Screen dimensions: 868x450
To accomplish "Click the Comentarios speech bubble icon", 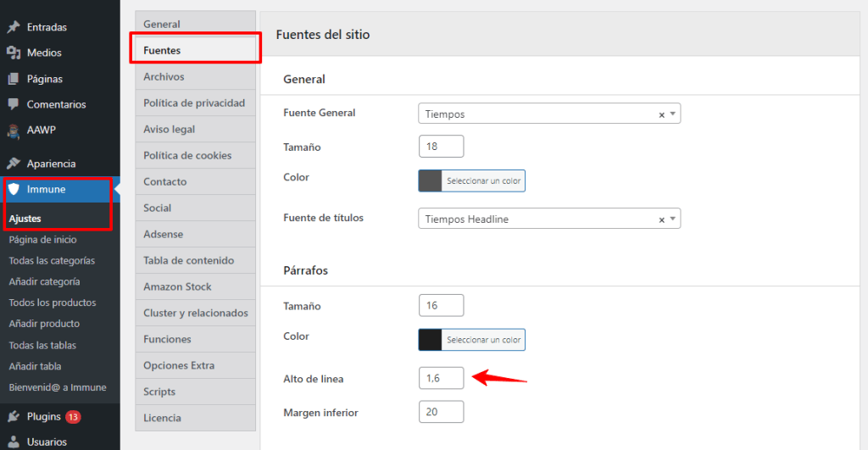I will pyautogui.click(x=14, y=104).
